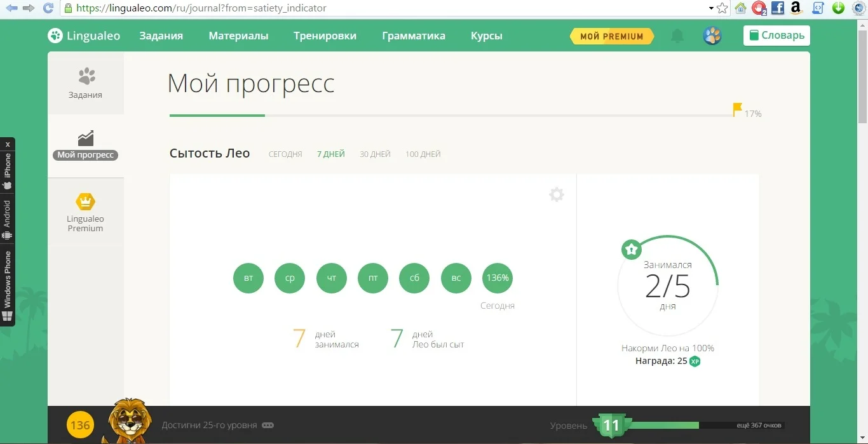
Task: Switch satiety view to 7 ДНЕЙ
Action: tap(331, 154)
